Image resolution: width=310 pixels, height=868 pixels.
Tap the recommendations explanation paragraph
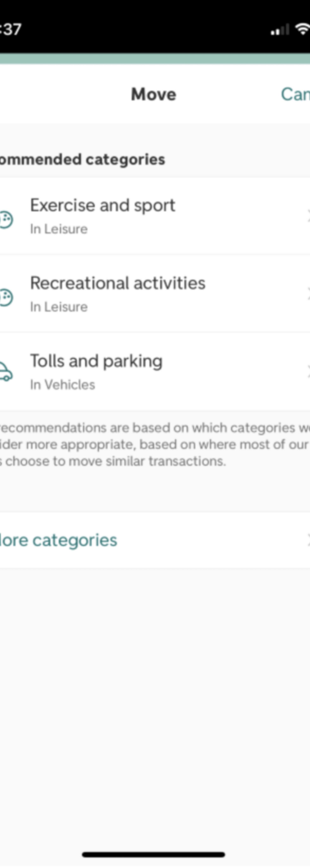(155, 444)
